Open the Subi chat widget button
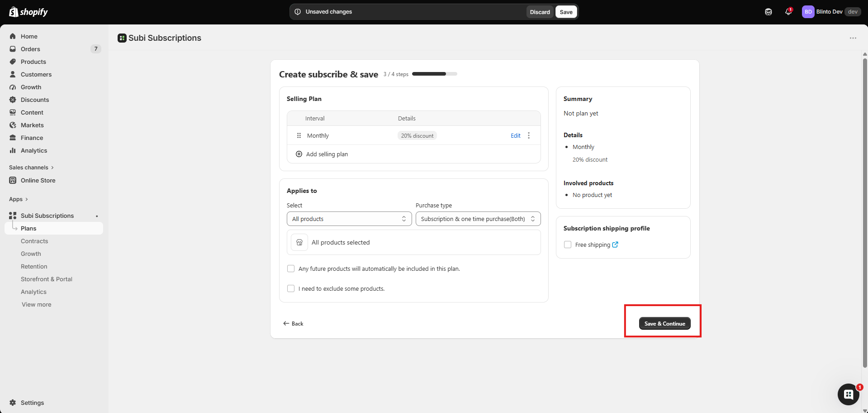The image size is (868, 413). (x=849, y=394)
